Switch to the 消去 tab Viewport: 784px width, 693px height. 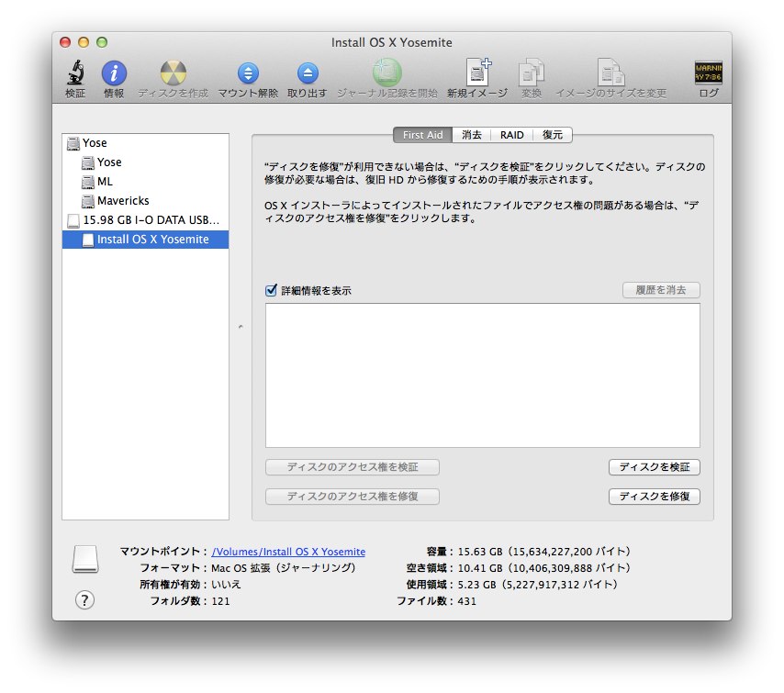pos(472,135)
